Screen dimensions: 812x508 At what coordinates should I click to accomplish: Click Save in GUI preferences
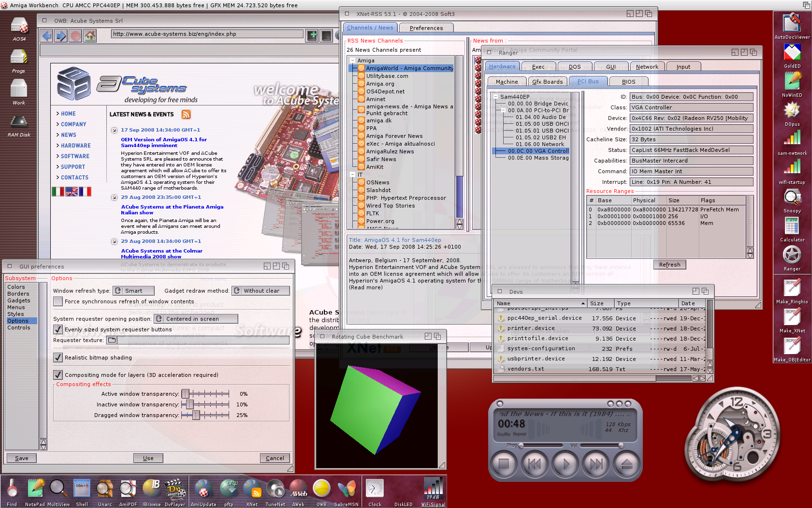click(x=22, y=458)
